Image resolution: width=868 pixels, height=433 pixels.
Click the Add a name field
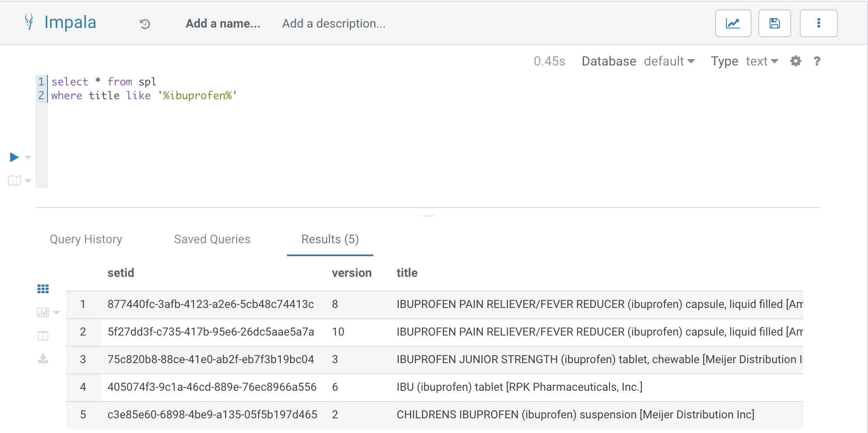223,24
